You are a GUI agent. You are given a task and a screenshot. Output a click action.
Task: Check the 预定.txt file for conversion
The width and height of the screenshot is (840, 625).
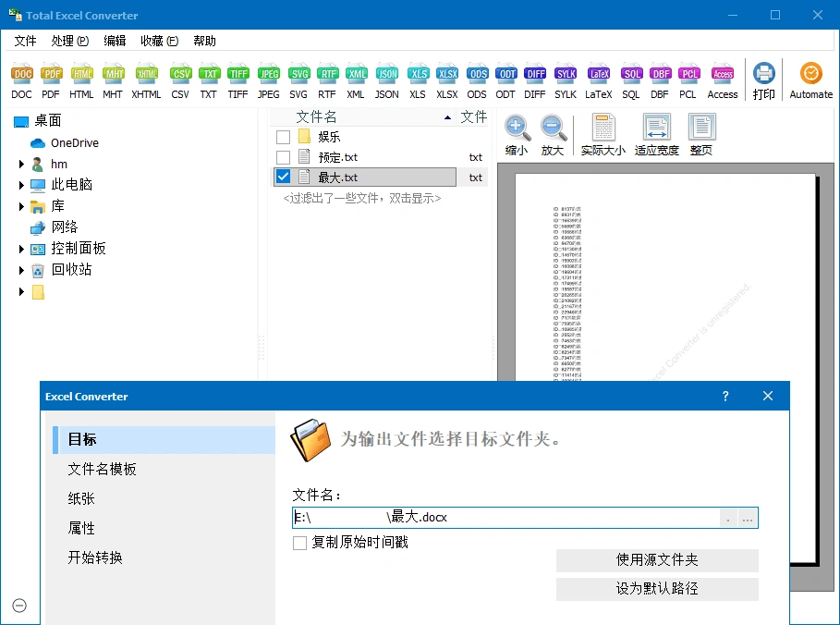pos(284,155)
